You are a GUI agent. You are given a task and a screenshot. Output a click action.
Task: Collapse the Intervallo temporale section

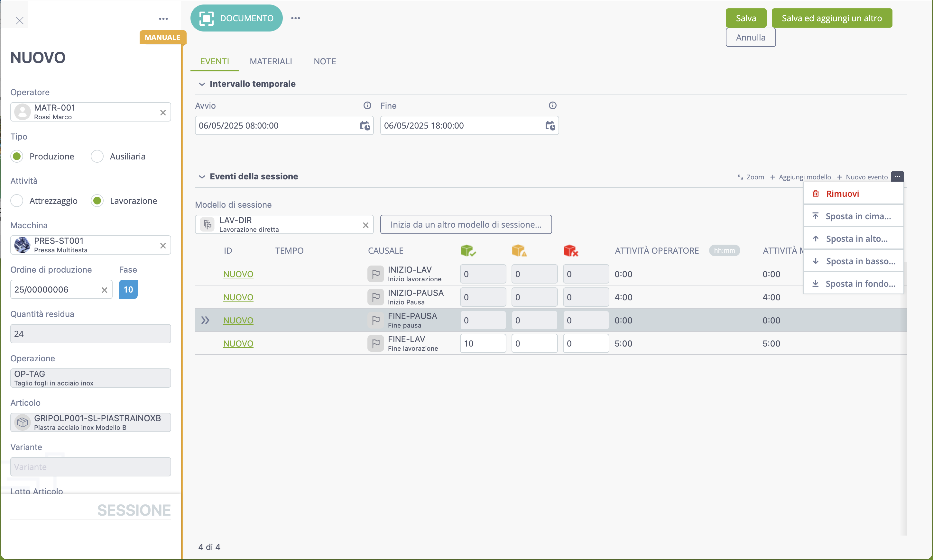[x=202, y=84]
